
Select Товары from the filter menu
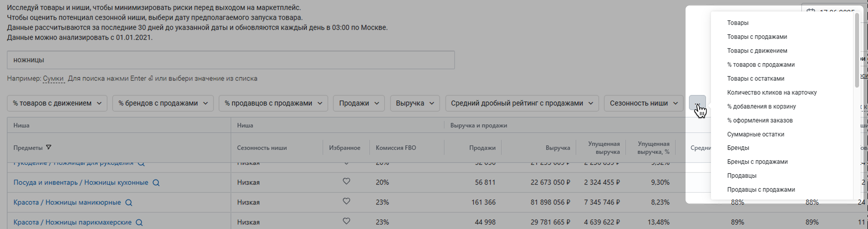(x=738, y=23)
